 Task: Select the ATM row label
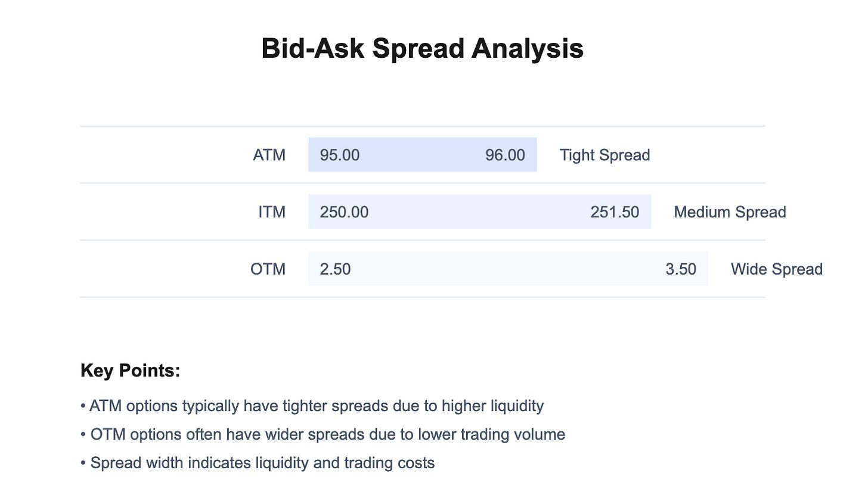269,155
